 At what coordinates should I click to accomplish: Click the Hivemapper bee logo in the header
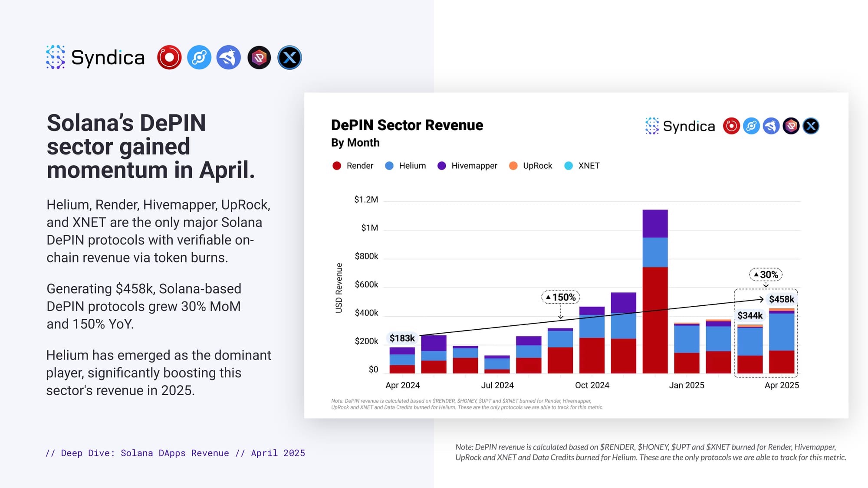229,57
